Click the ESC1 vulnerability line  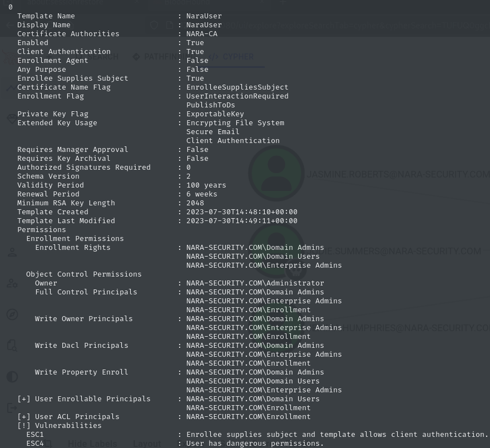35,435
